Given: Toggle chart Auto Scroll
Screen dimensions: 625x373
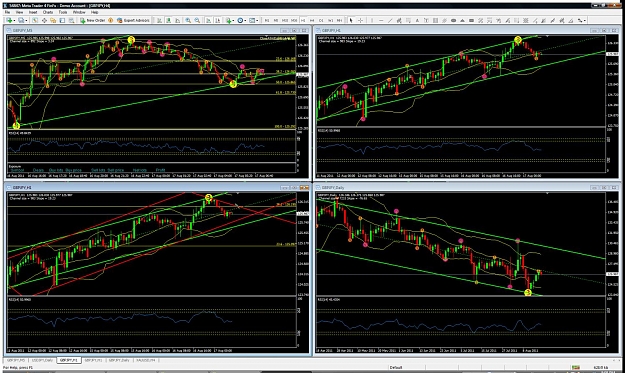Looking at the screenshot, I should click(208, 20).
